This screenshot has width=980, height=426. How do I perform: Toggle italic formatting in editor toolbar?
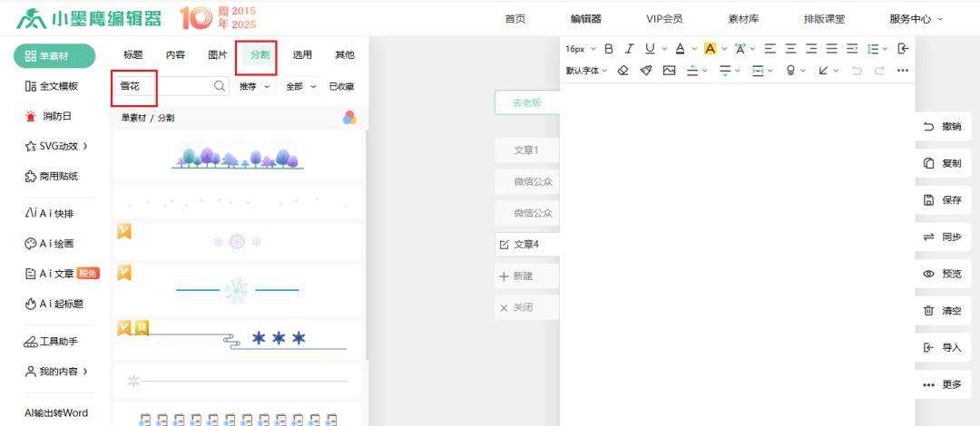point(630,49)
